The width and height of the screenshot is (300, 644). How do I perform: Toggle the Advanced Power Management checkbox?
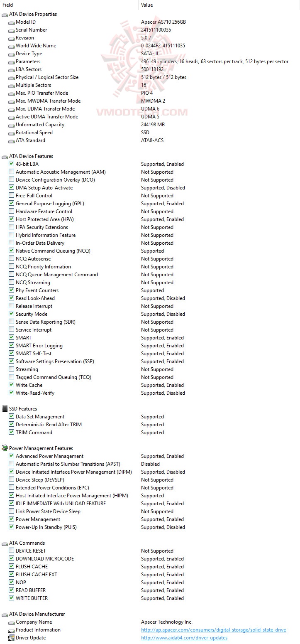[x=12, y=456]
